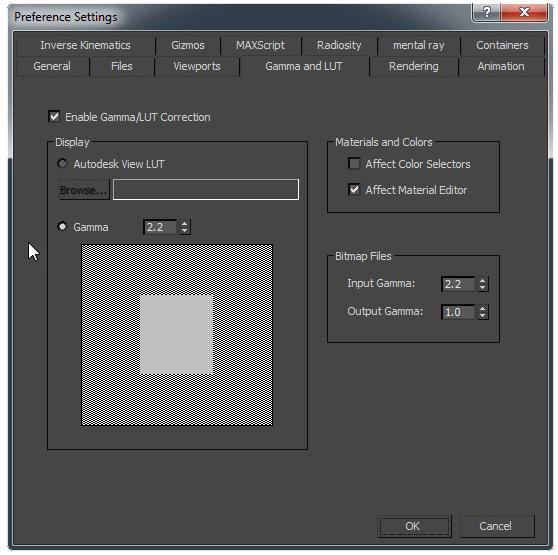This screenshot has height=555, width=558.
Task: Uncheck Affect Material Editor checkbox
Action: (354, 189)
